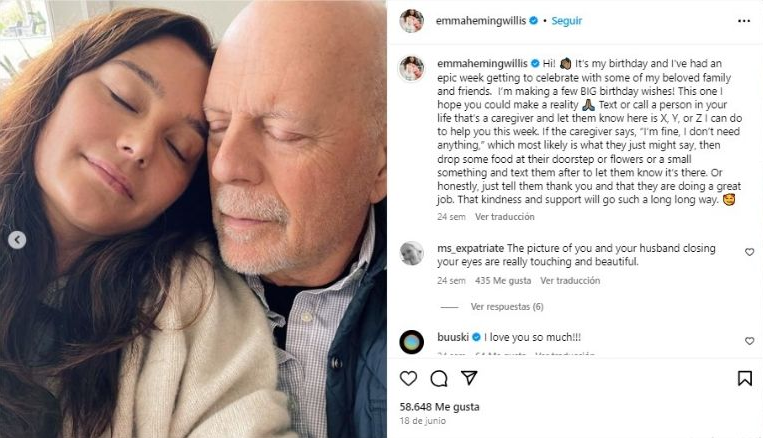Go to previous photo arrow
Image resolution: width=763 pixels, height=438 pixels.
pos(17,240)
